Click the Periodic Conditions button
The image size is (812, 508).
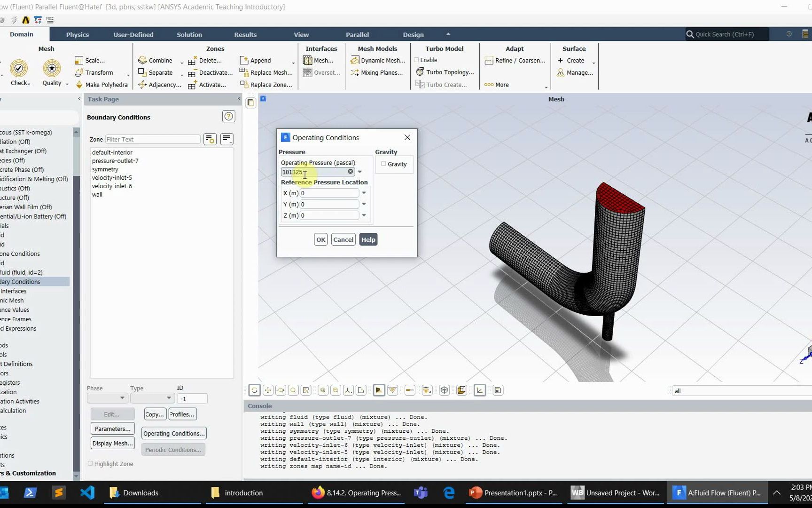click(x=173, y=450)
